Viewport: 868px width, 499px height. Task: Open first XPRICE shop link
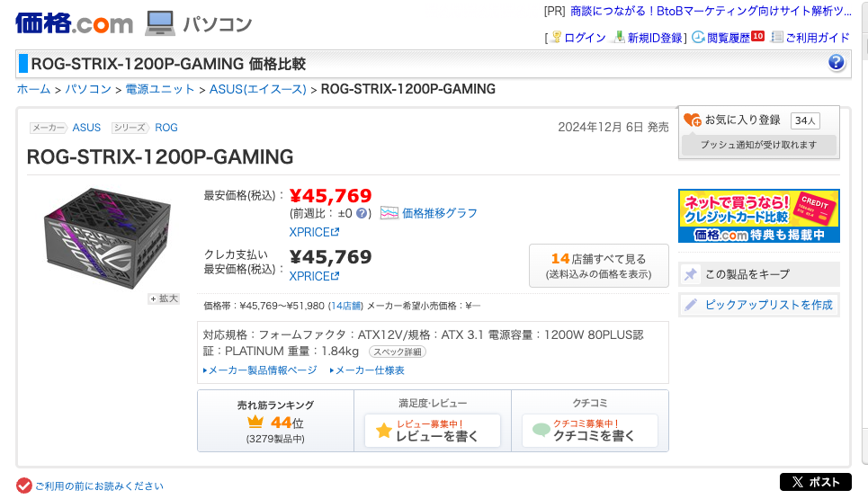(x=314, y=232)
